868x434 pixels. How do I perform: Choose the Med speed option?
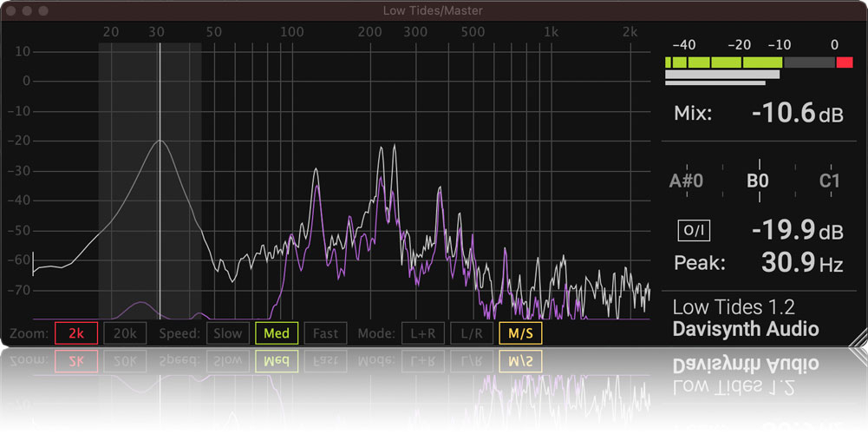(277, 333)
